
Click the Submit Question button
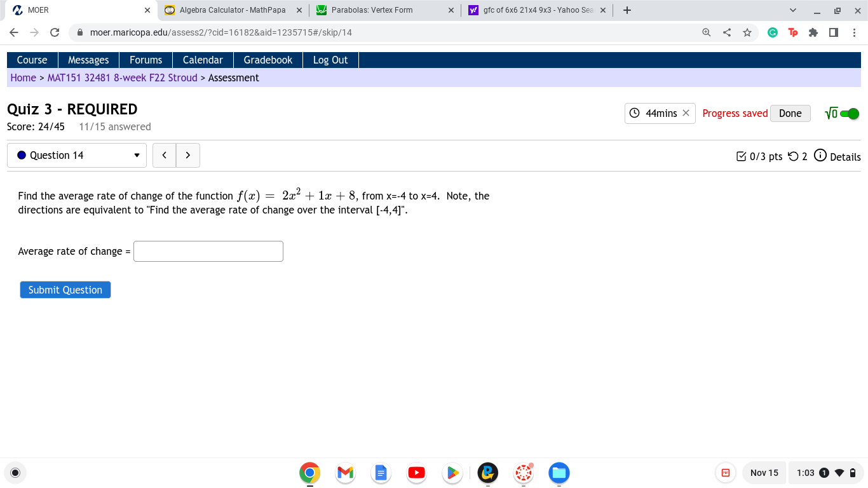point(65,290)
